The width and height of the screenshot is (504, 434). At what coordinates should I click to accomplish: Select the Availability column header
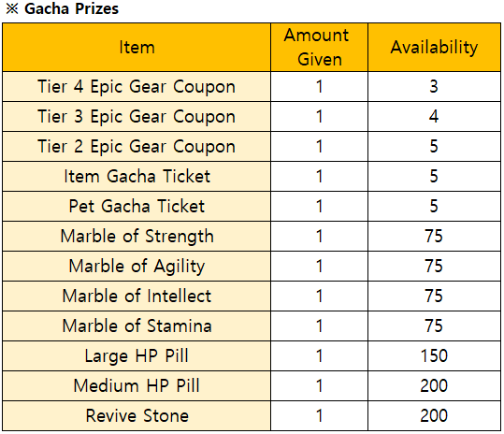[434, 48]
